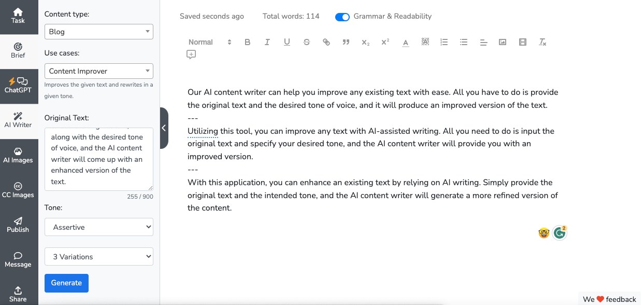Open the text color picker
Image resolution: width=644 pixels, height=305 pixels.
pos(406,43)
